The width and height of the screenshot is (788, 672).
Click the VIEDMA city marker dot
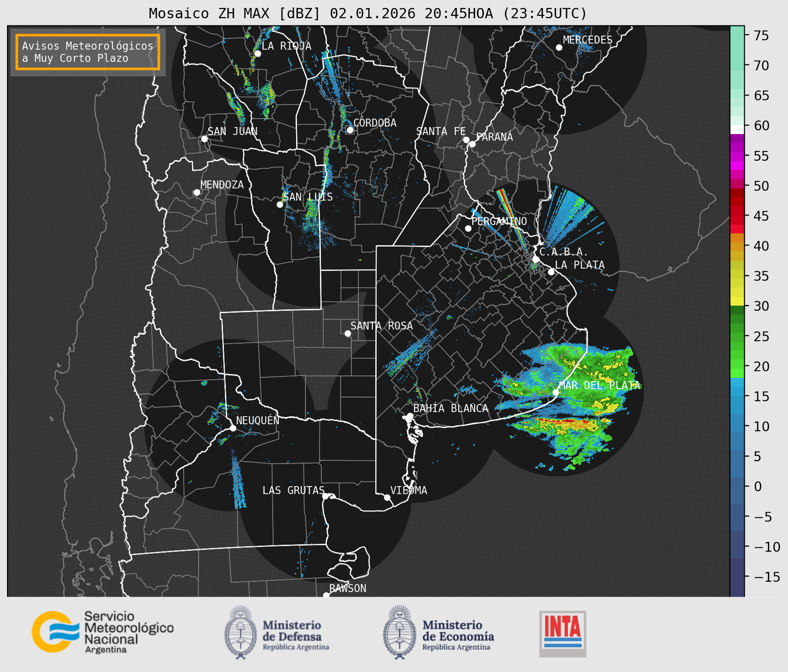(x=387, y=497)
